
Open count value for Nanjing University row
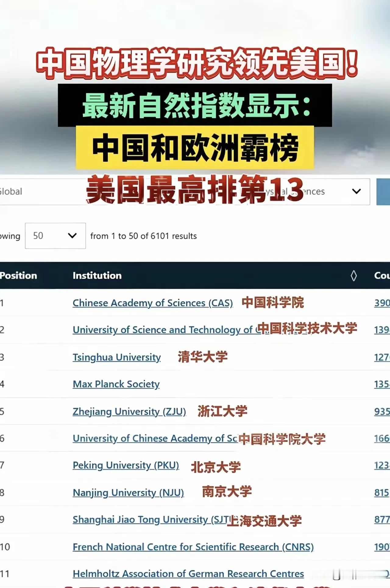(382, 493)
